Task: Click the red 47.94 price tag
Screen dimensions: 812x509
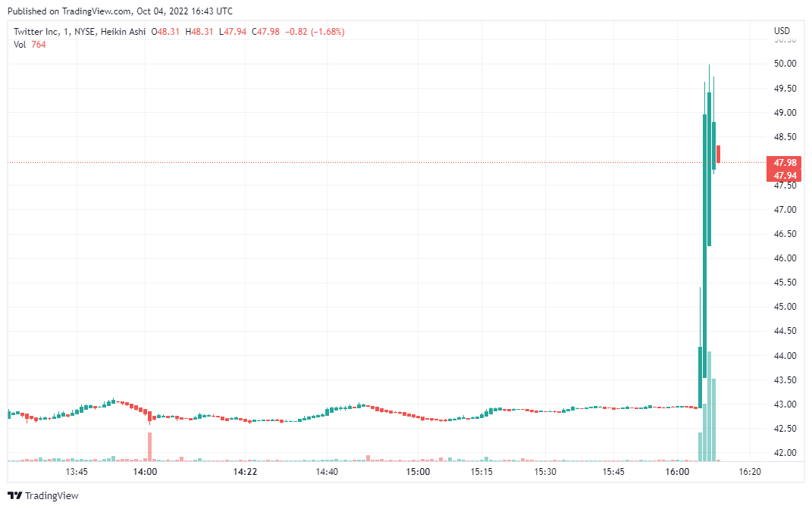Action: click(x=785, y=176)
